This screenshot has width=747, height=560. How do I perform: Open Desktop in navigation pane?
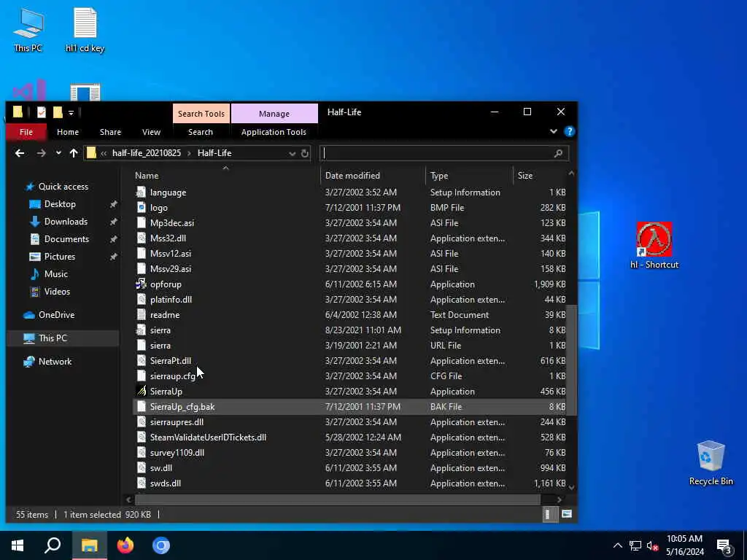(x=60, y=204)
